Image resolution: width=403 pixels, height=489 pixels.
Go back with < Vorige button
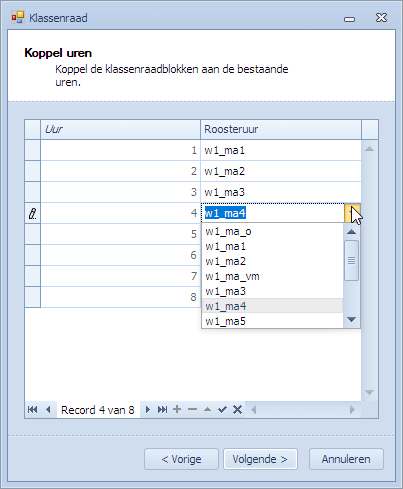[181, 459]
